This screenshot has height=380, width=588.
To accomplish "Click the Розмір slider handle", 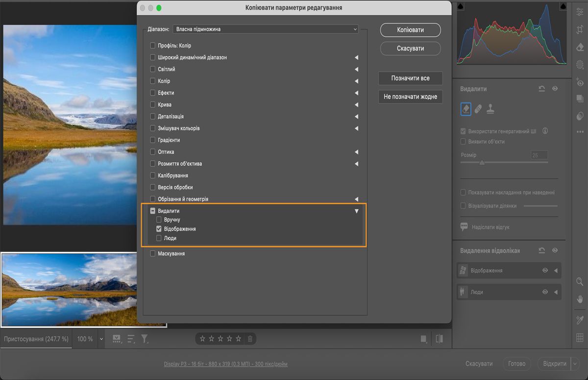I will 482,162.
